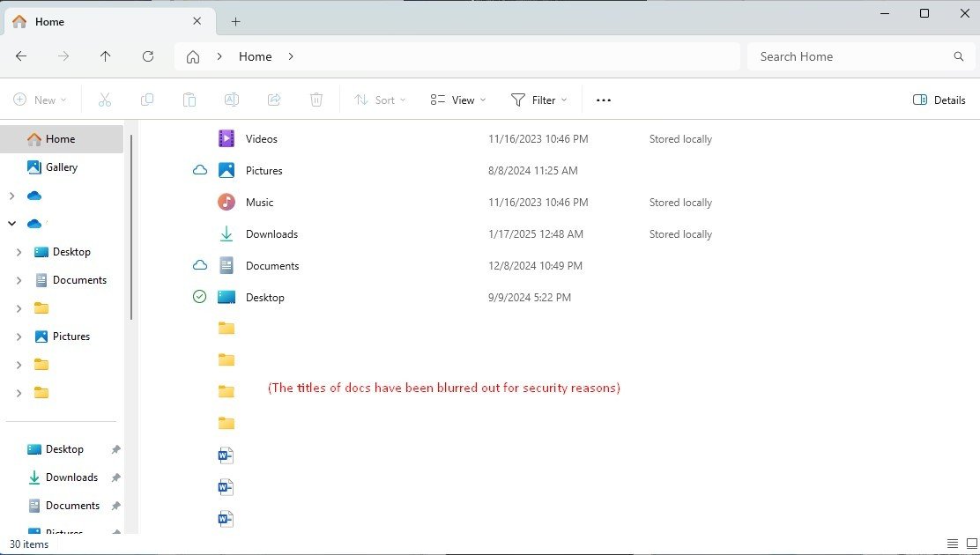Click the 30 items status text

pos(29,544)
